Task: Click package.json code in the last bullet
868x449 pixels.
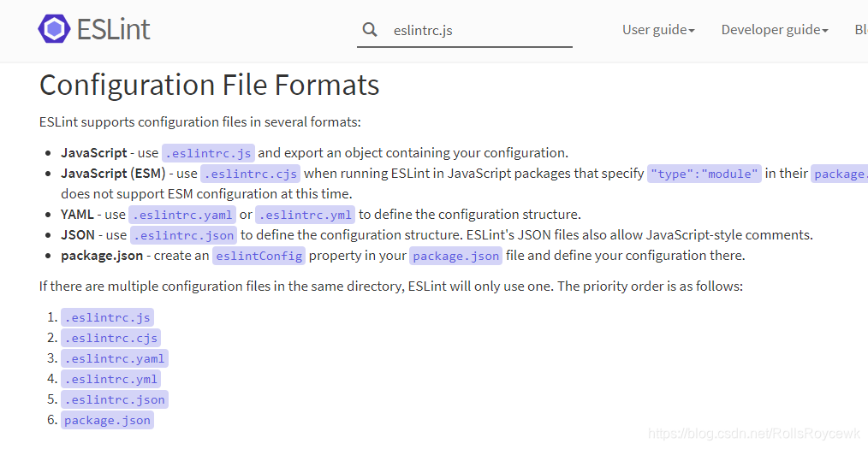Action: pos(455,256)
